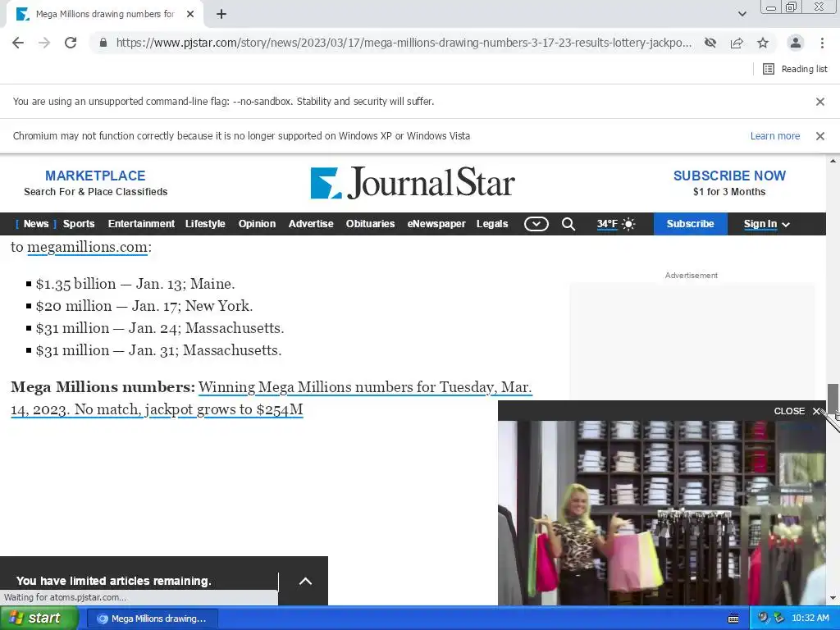This screenshot has height=630, width=840.
Task: Click the browser forward arrow
Action: tap(44, 43)
